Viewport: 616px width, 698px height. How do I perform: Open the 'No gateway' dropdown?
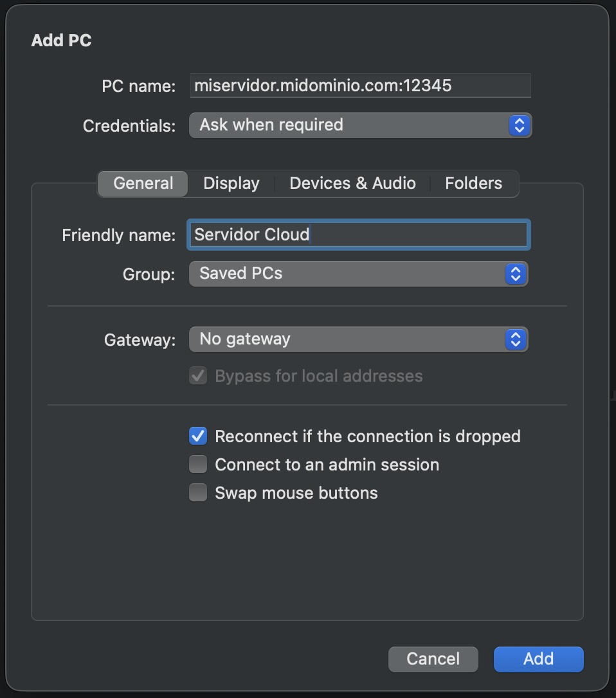click(x=350, y=339)
